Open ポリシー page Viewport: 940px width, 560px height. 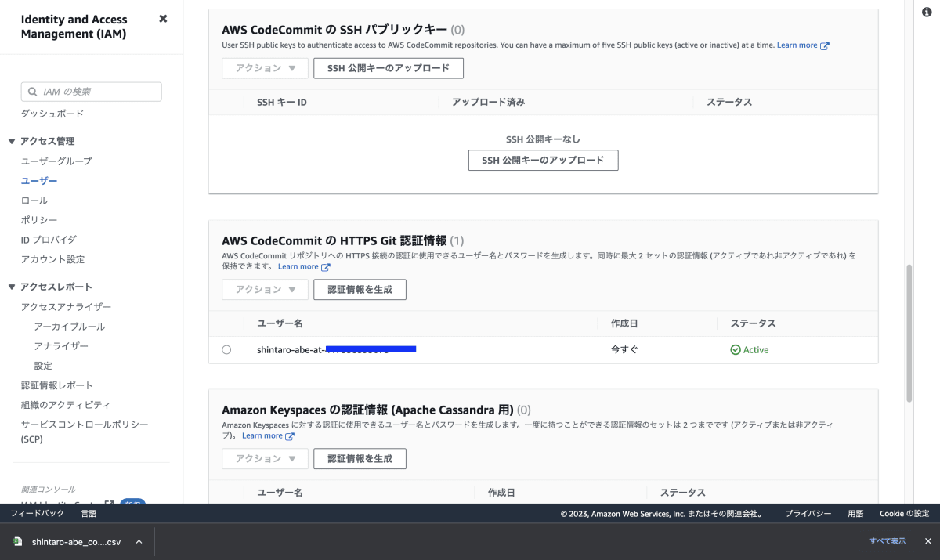tap(39, 220)
